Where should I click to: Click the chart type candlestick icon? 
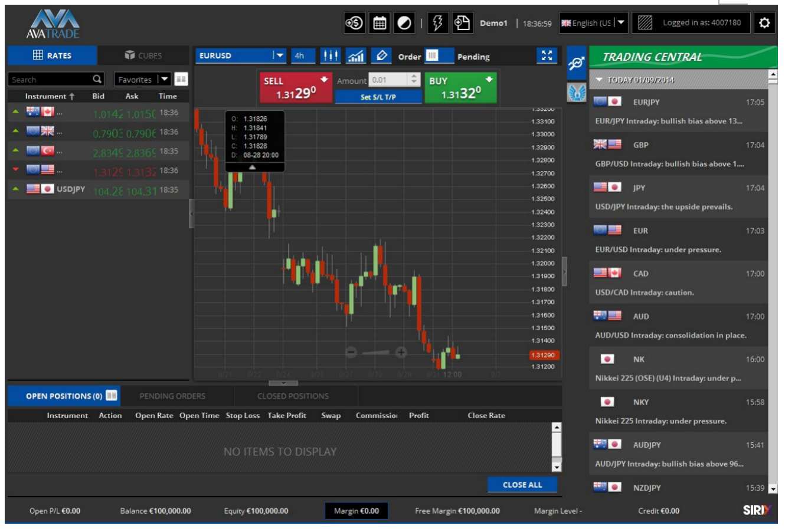point(331,56)
